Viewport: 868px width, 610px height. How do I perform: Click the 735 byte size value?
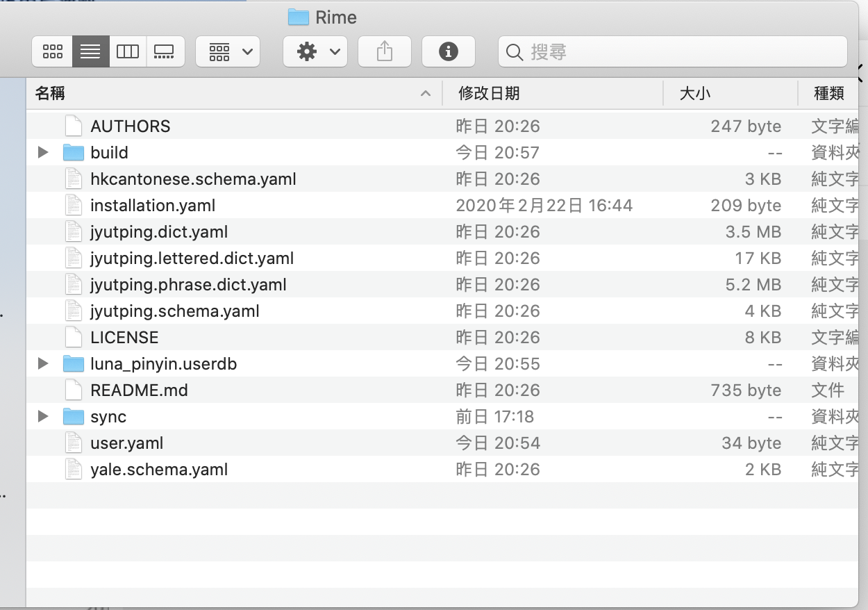[746, 390]
